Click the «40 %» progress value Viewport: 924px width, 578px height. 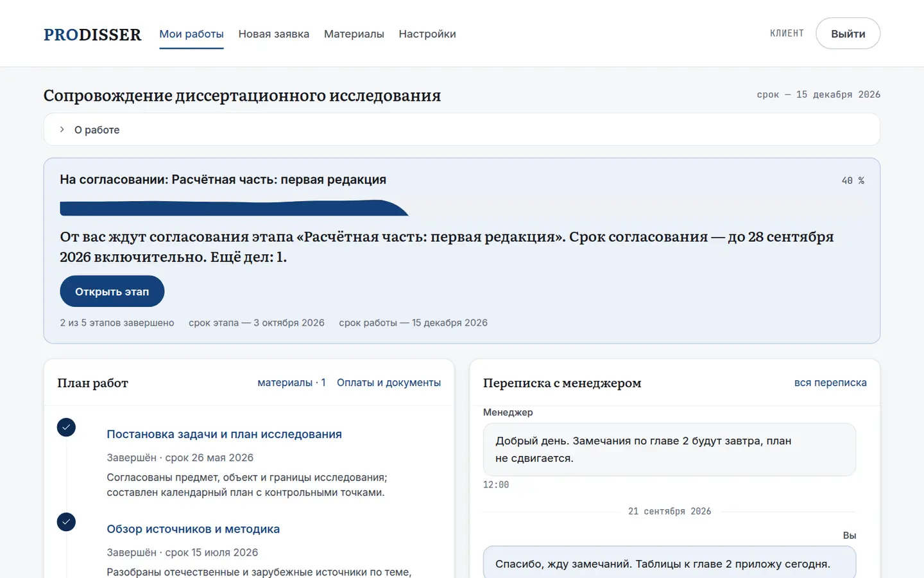[853, 180]
